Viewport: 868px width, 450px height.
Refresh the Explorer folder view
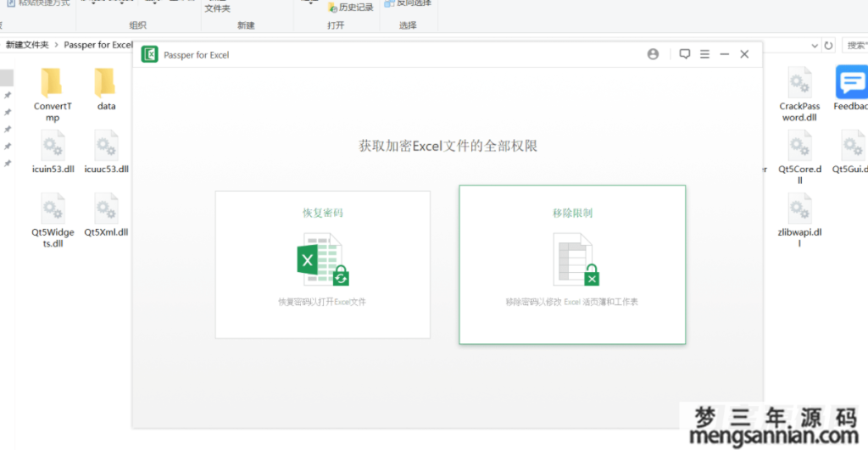click(828, 46)
